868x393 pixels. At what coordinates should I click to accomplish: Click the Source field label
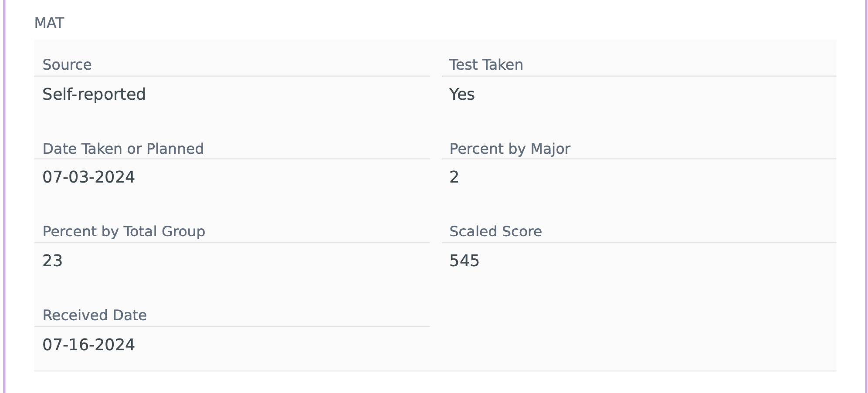tap(67, 65)
